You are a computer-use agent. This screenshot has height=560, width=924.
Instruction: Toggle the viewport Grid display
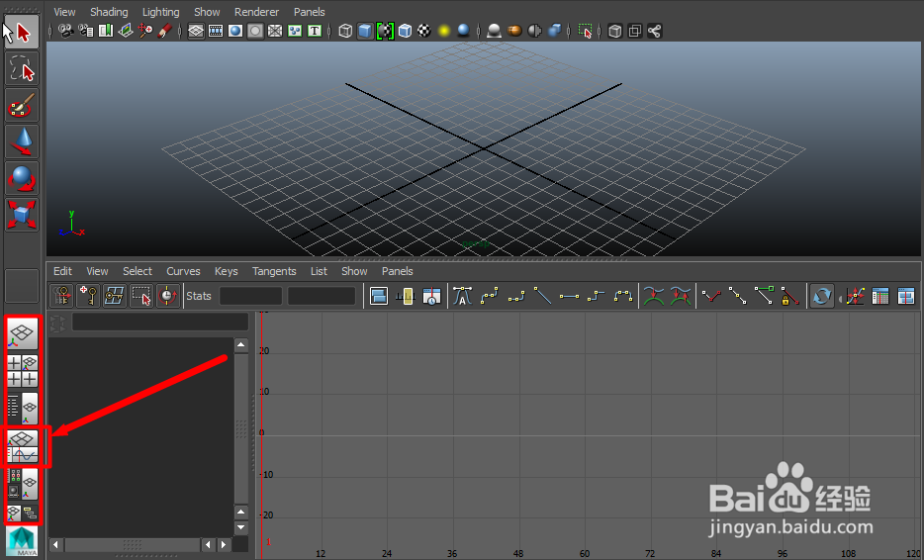[x=196, y=31]
